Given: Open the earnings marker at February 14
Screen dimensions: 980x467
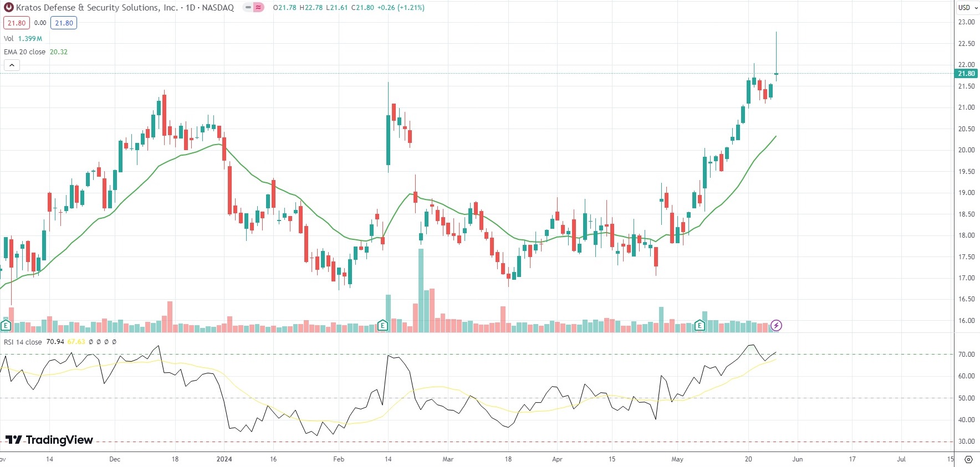Looking at the screenshot, I should click(382, 325).
